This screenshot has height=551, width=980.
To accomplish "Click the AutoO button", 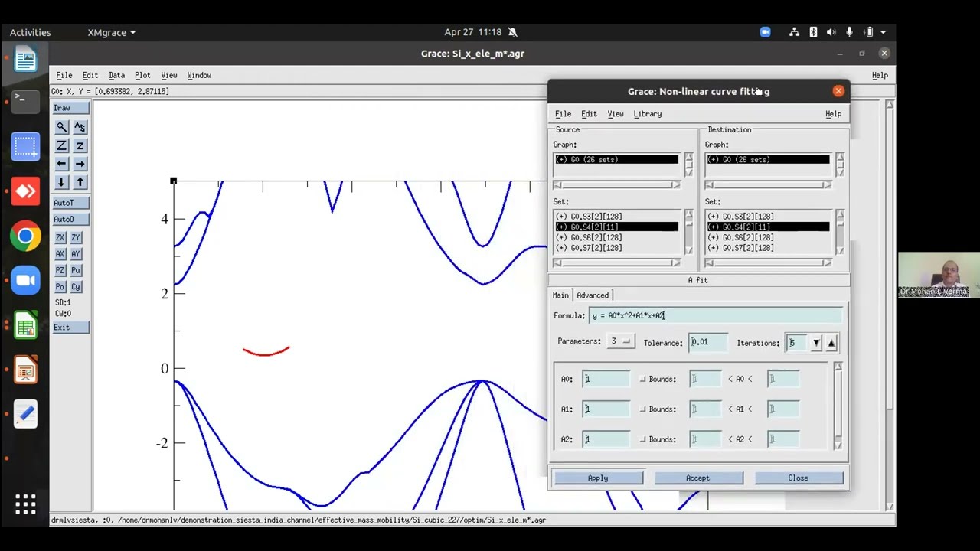I will 71,220.
